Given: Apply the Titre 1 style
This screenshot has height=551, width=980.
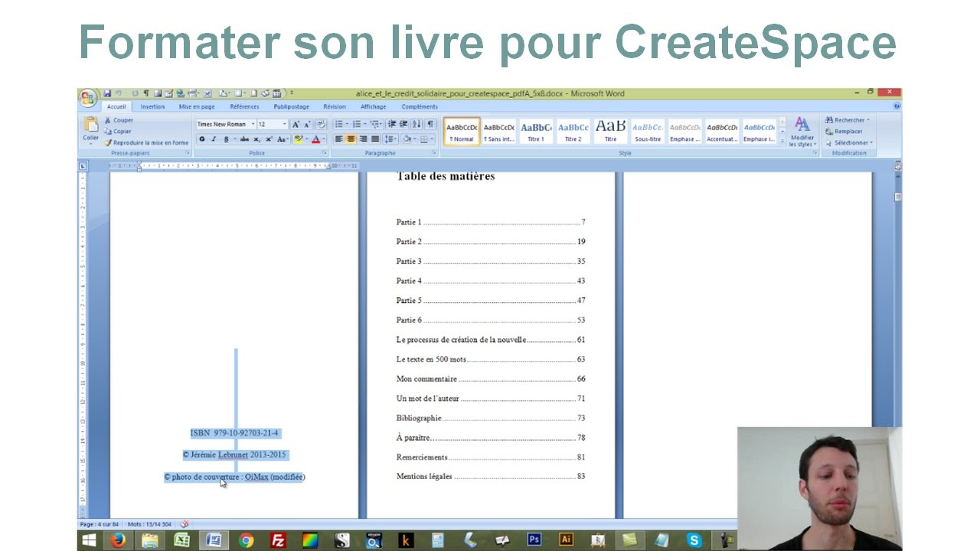Looking at the screenshot, I should click(x=536, y=131).
